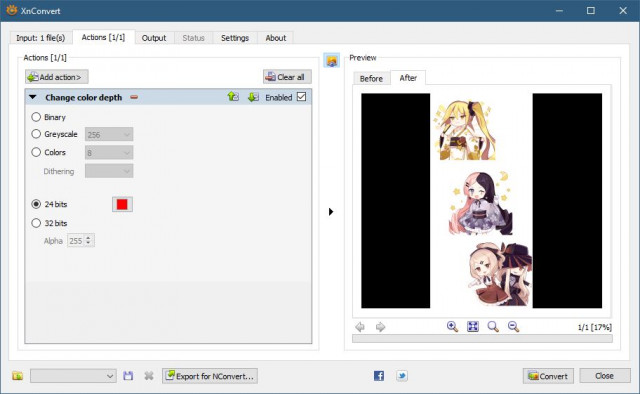Click the zoom in preview icon

(452, 327)
